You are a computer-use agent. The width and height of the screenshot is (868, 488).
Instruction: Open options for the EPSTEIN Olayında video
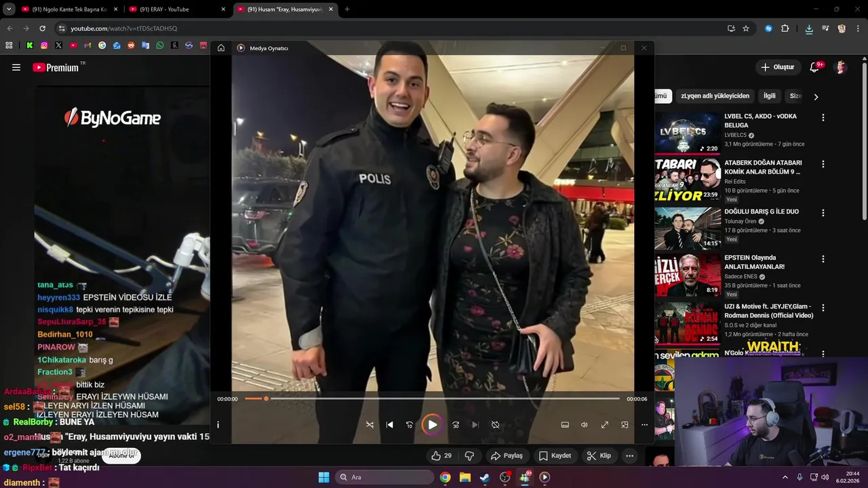coord(823,259)
